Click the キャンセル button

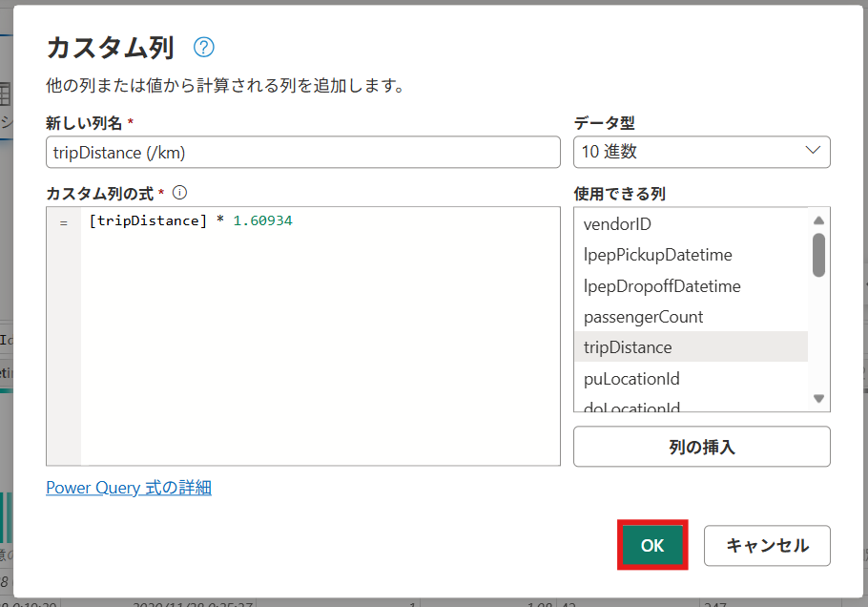[767, 546]
